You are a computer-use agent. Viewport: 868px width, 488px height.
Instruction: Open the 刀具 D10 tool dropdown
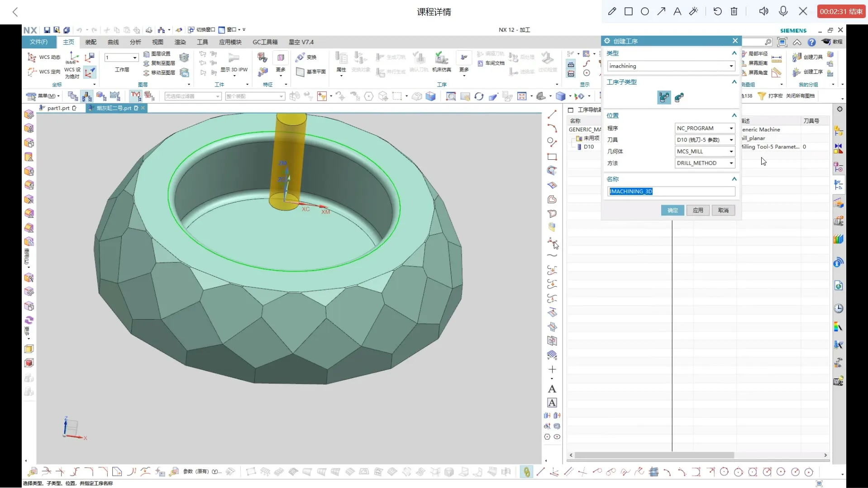[x=705, y=140]
